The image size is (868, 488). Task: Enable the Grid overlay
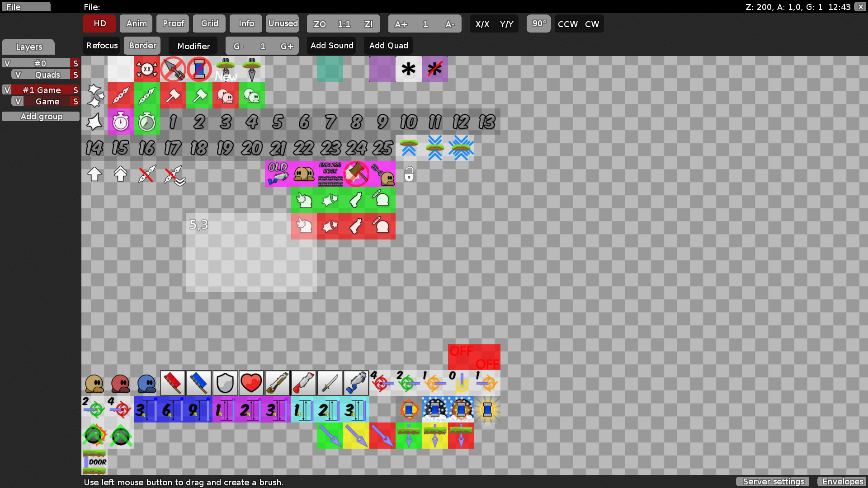[209, 23]
